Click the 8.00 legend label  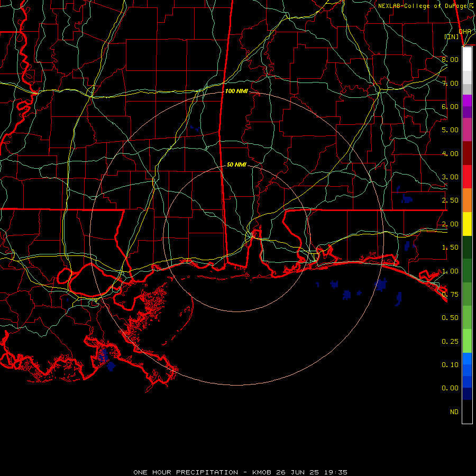[x=450, y=59]
